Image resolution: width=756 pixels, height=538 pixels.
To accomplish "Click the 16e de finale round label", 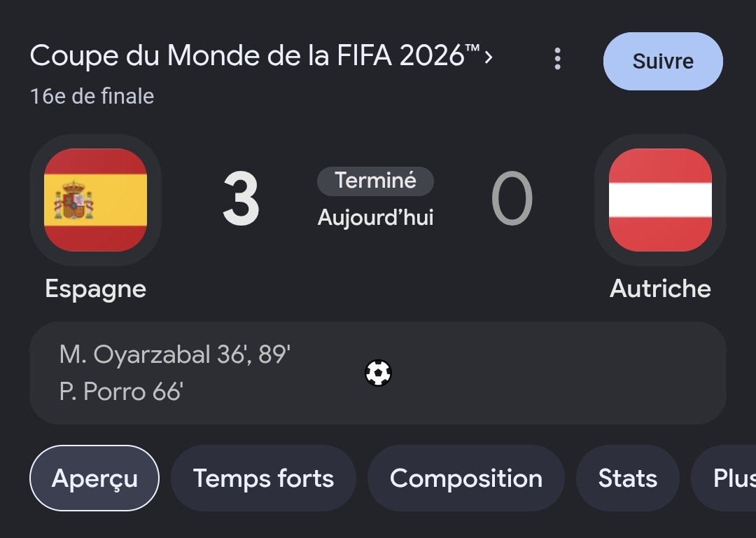I will [x=92, y=97].
